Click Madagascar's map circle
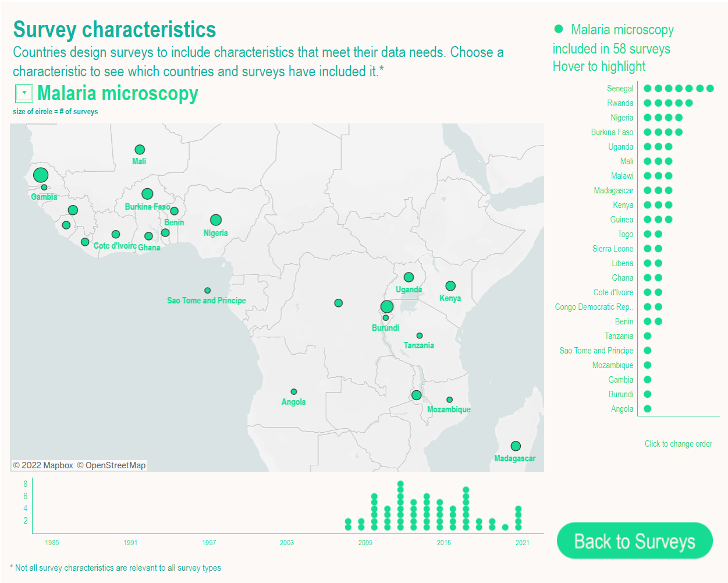This screenshot has width=728, height=583. (x=515, y=445)
